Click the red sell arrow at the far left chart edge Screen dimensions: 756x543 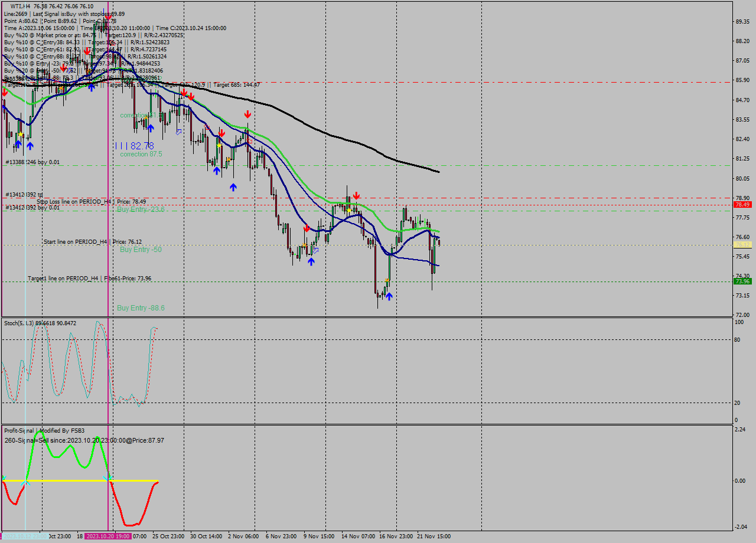point(5,93)
